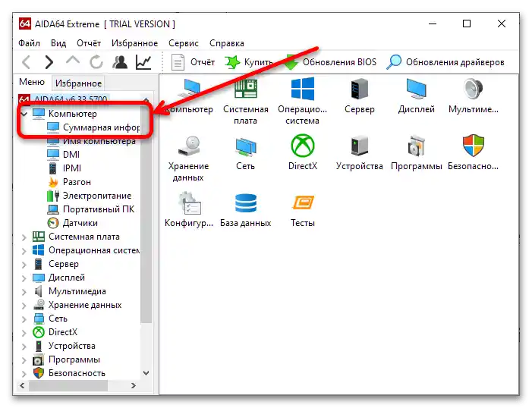532x408 pixels.
Task: Open the Файл menu
Action: pos(29,43)
